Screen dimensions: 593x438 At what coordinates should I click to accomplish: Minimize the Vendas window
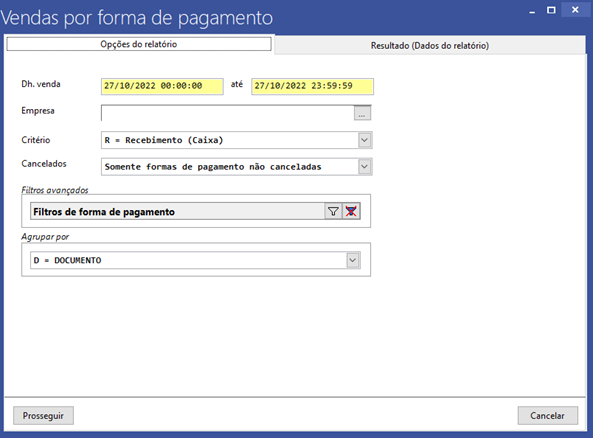point(532,11)
